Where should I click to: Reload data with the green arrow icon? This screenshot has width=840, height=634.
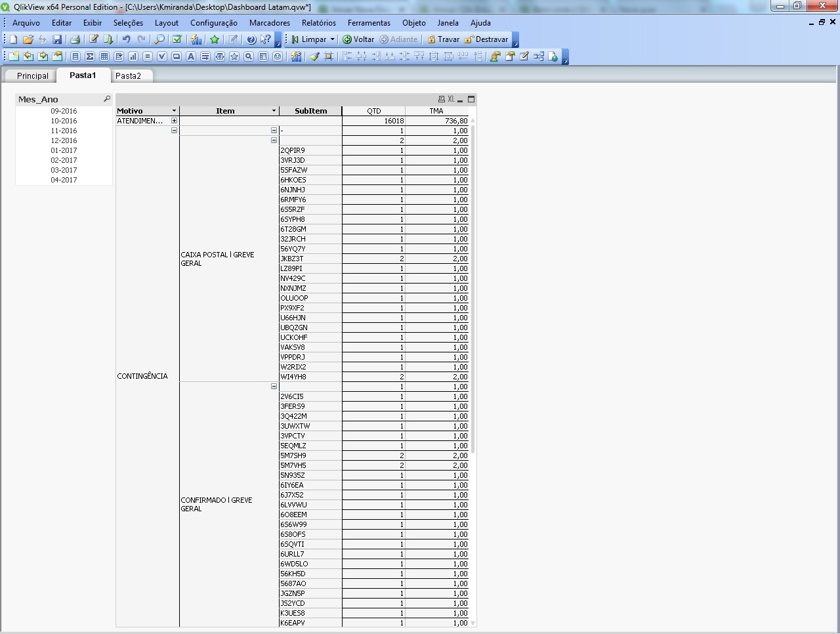point(108,39)
